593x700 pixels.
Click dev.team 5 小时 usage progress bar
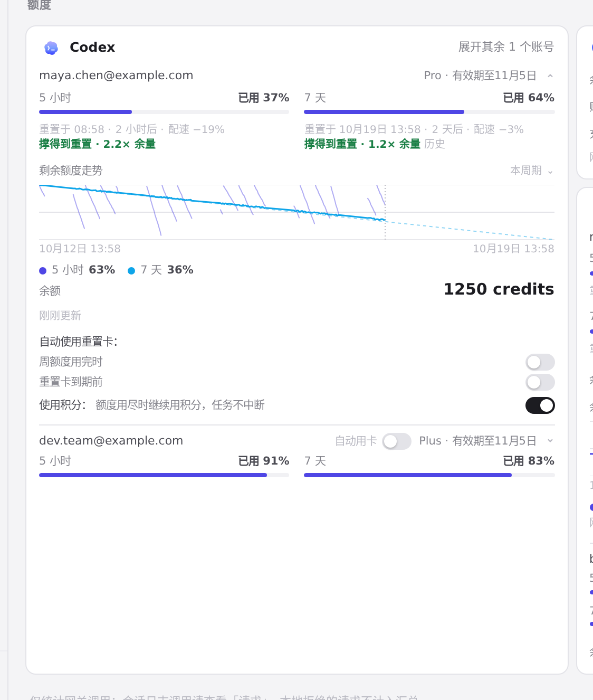pos(164,475)
